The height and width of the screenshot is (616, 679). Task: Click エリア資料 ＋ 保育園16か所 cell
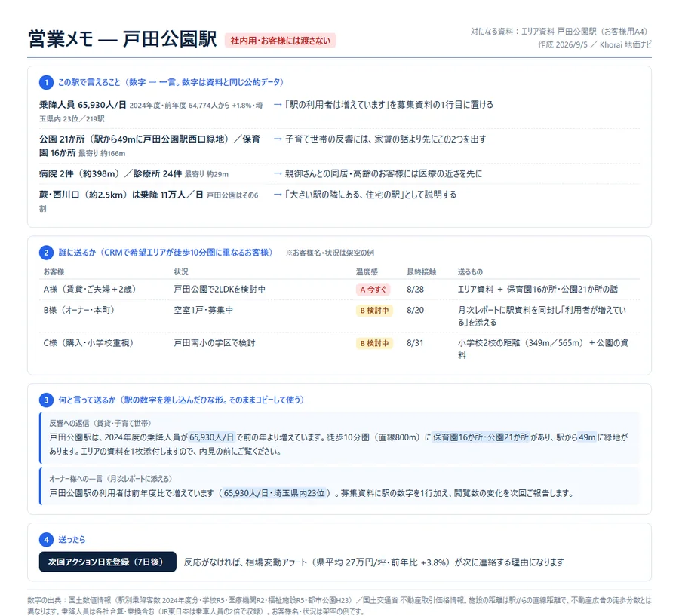click(x=538, y=290)
